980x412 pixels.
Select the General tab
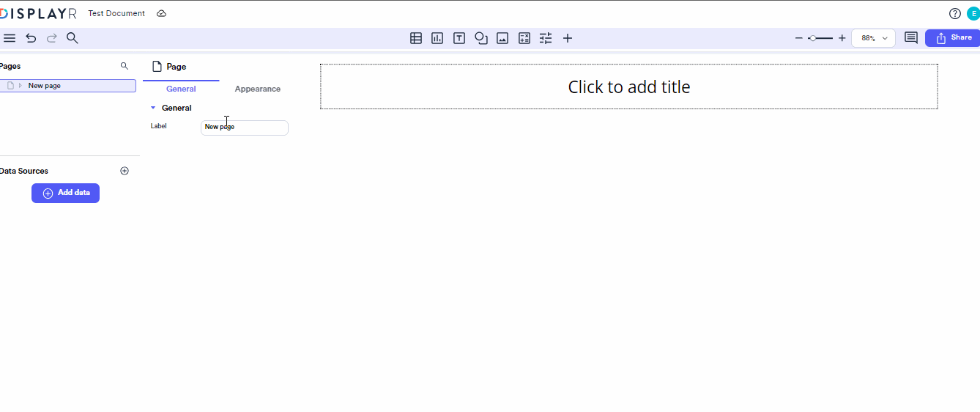pos(181,89)
